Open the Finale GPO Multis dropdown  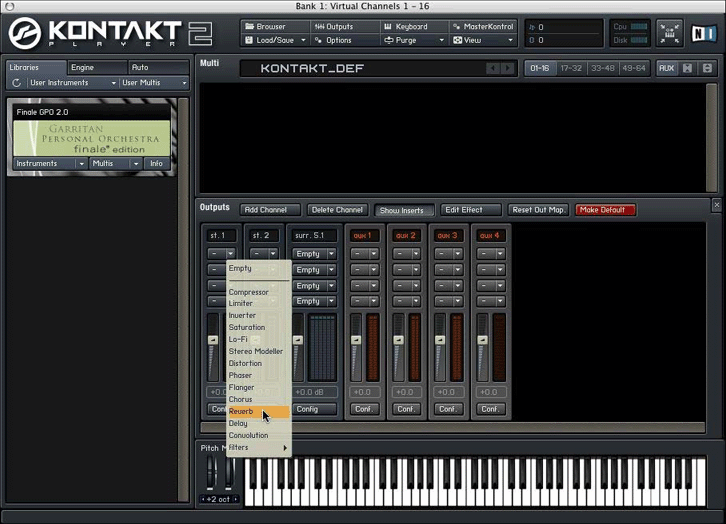[x=115, y=163]
